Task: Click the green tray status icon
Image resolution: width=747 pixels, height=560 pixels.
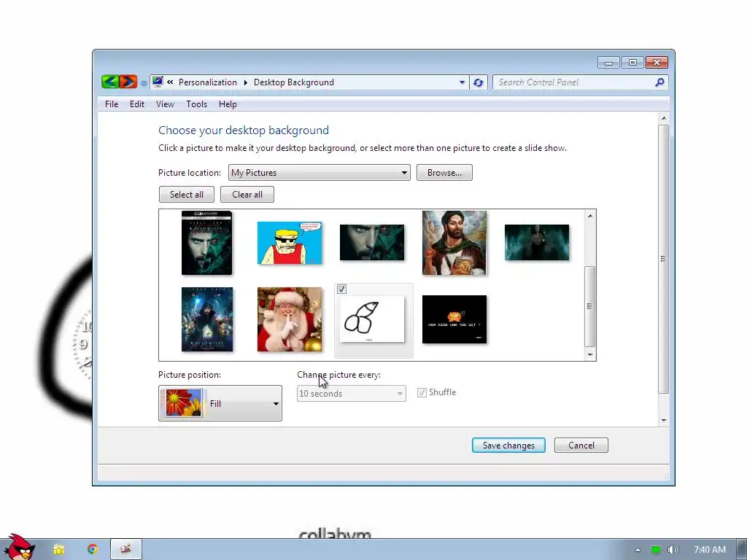Action: (x=656, y=550)
